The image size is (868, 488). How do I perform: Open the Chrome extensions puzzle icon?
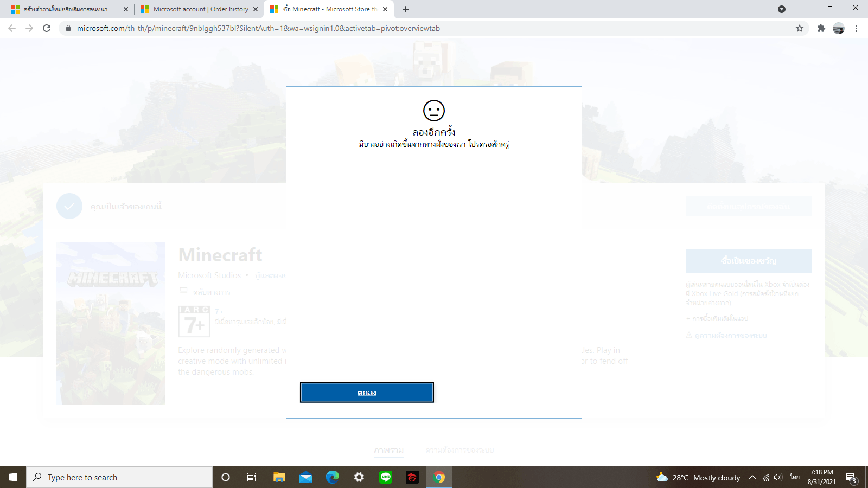(x=821, y=28)
